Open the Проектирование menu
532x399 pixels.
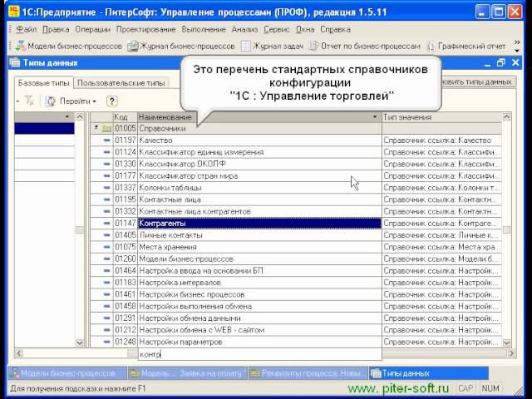[146, 30]
